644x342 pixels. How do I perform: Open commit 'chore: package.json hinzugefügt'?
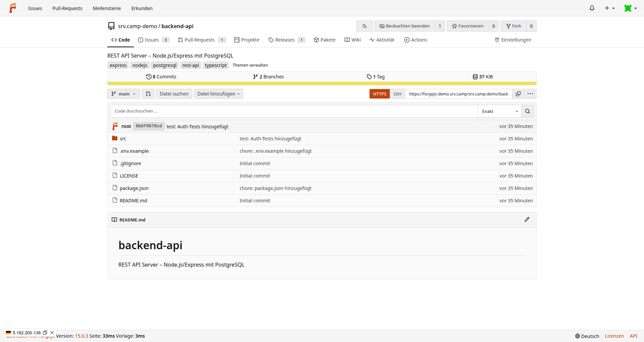(276, 188)
